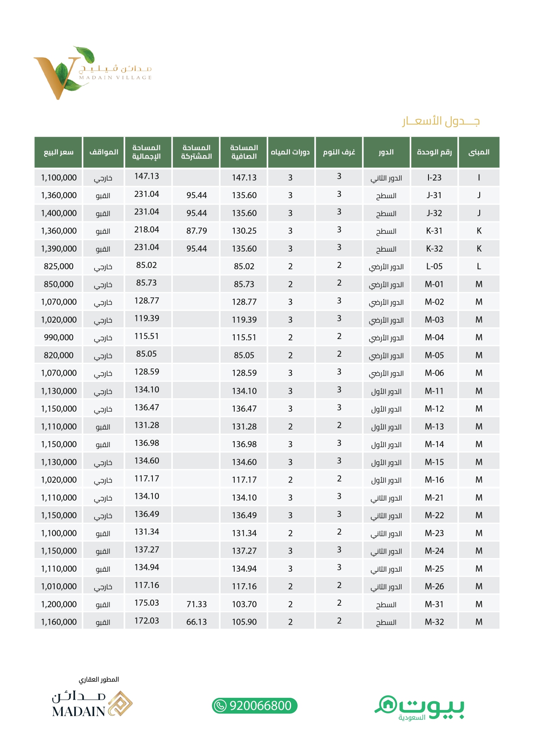This screenshot has width=534, height=756.
Task: Click the غرف النوم column header
Action: [339, 152]
